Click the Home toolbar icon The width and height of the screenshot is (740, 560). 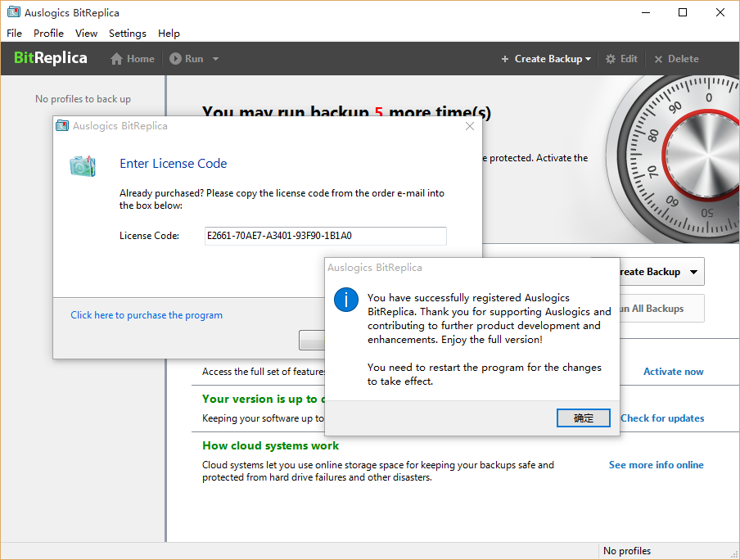(x=117, y=59)
